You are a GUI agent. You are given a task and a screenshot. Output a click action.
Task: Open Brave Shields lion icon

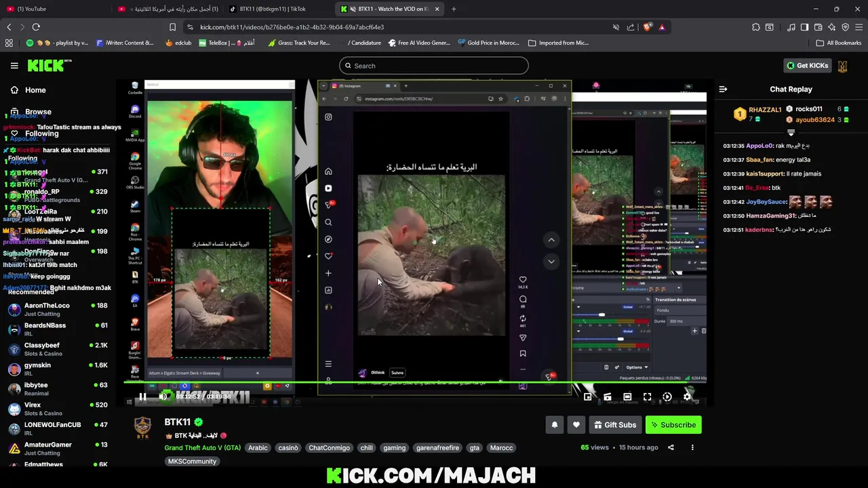[647, 27]
